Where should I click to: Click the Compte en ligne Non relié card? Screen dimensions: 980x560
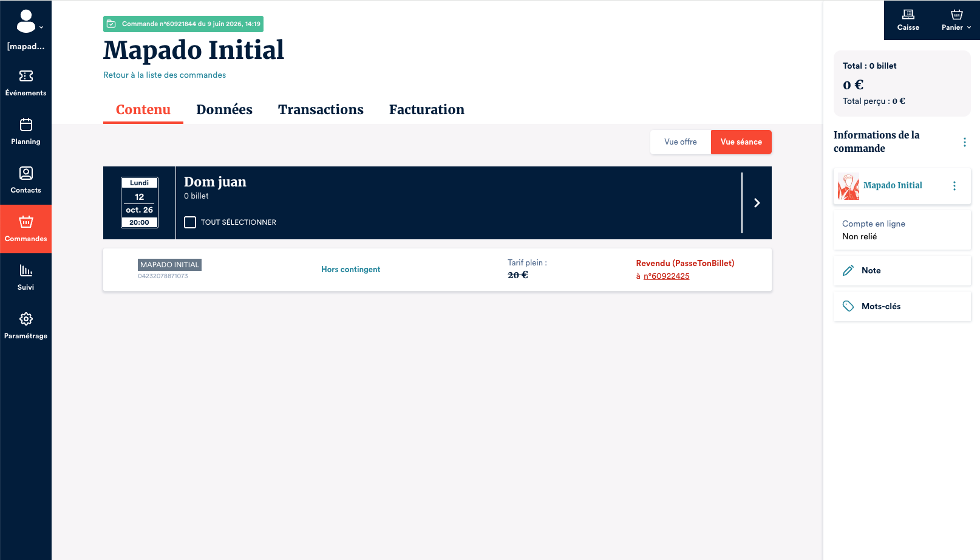pos(902,230)
